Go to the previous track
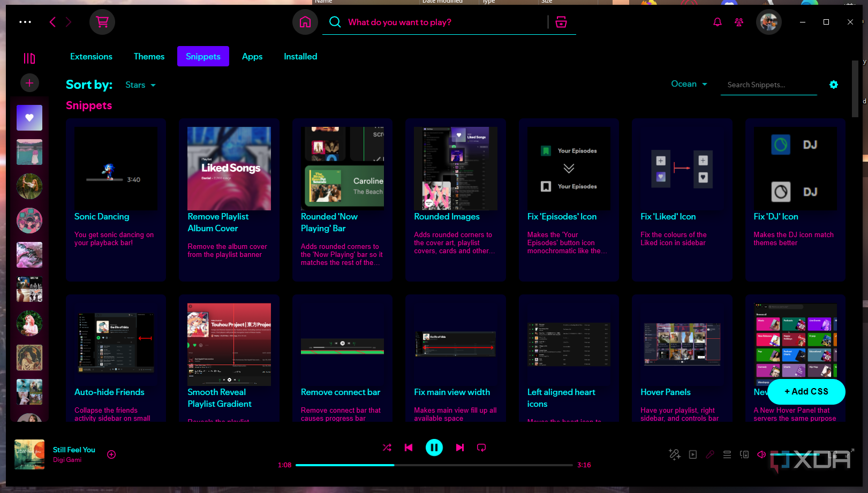This screenshot has width=868, height=493. (409, 448)
